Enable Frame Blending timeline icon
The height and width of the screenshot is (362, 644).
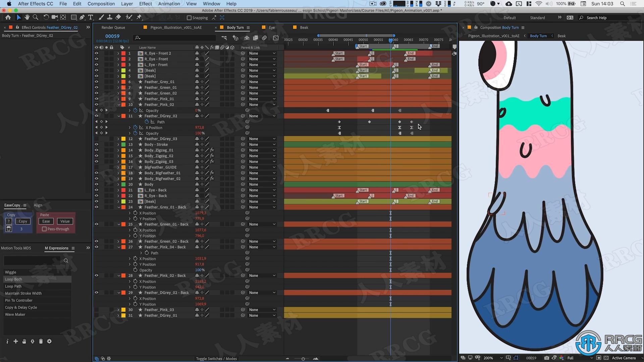click(x=256, y=38)
